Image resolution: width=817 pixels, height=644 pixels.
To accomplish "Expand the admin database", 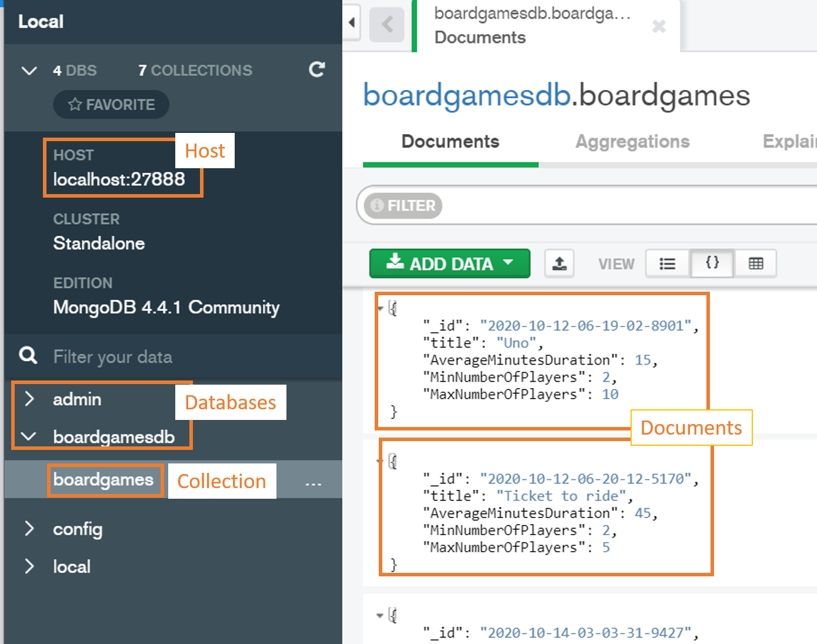I will (x=29, y=399).
